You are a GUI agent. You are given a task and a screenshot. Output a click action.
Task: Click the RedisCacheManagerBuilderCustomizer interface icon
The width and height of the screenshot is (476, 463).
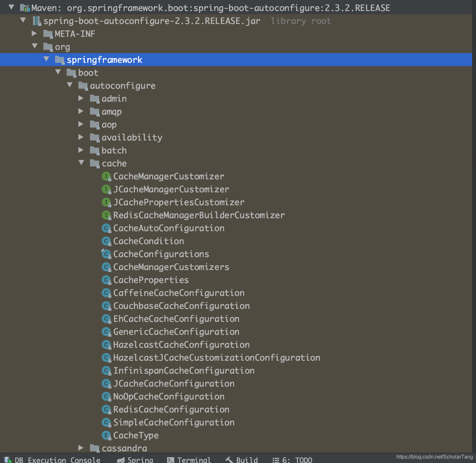(x=106, y=215)
